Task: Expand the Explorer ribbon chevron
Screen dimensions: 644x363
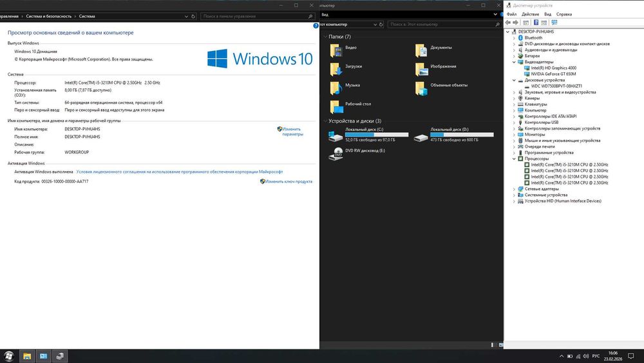Action: click(495, 14)
